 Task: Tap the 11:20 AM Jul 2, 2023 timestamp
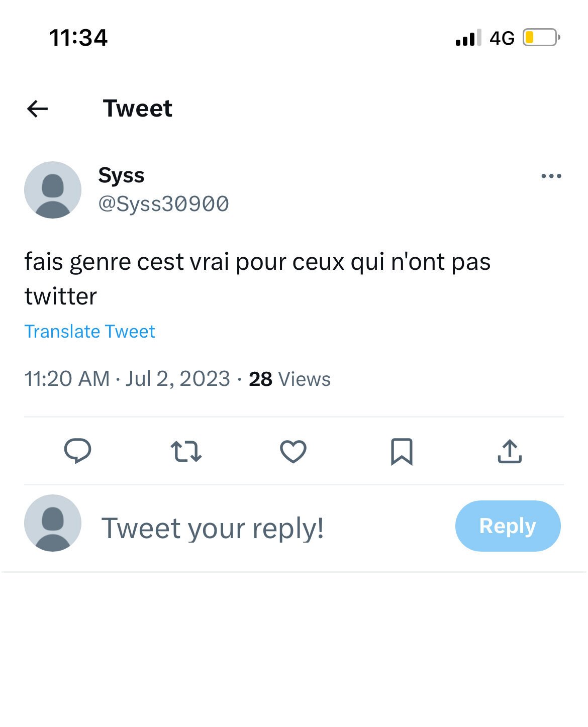[127, 379]
